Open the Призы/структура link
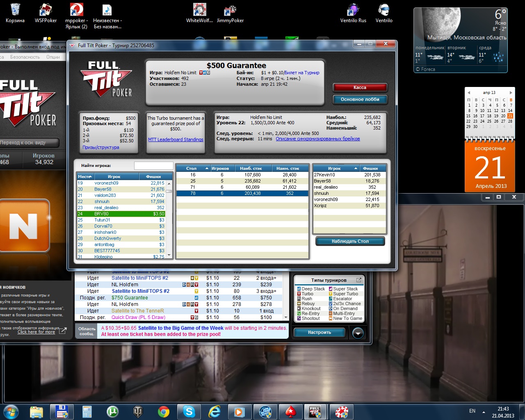Image resolution: width=525 pixels, height=420 pixels. tap(101, 147)
